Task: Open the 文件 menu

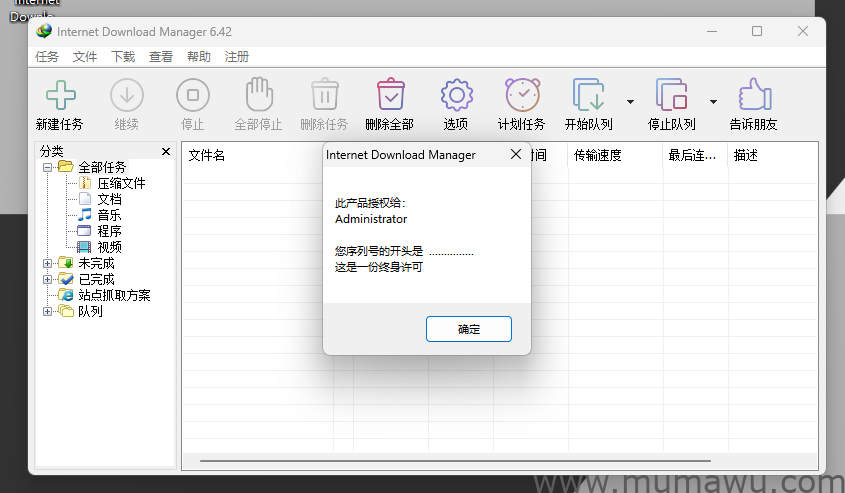Action: click(x=85, y=57)
